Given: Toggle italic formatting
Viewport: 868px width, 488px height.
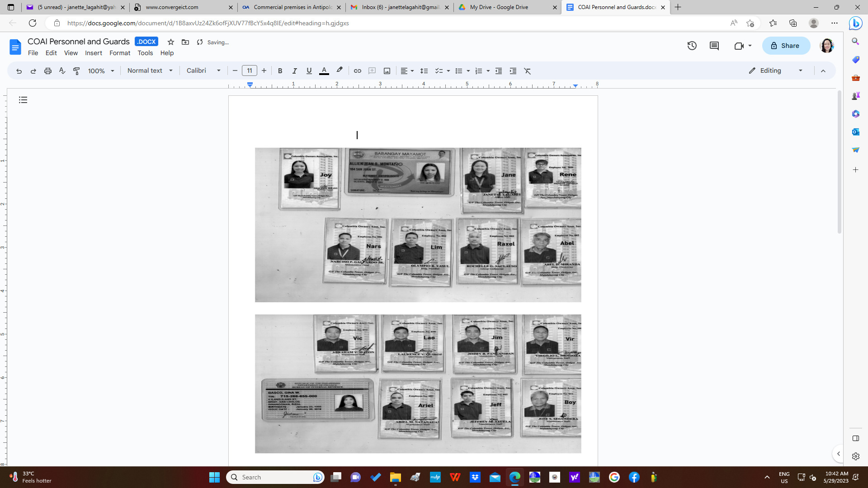Looking at the screenshot, I should point(294,71).
